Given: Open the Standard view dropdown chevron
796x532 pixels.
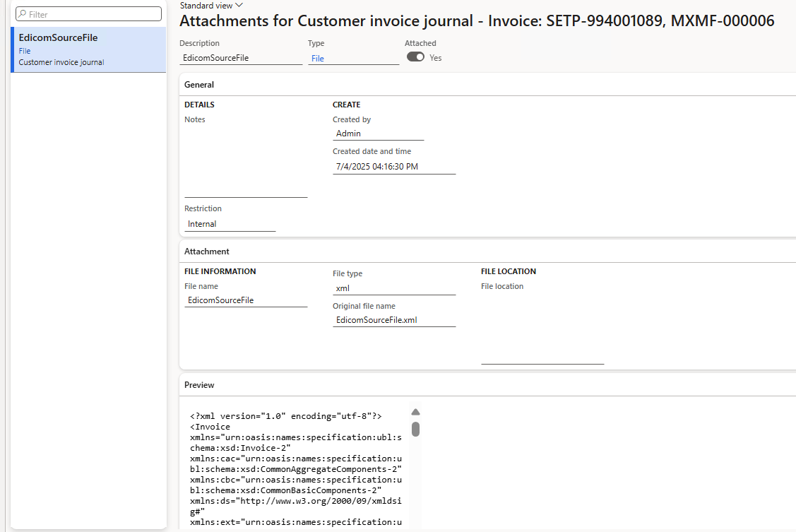Looking at the screenshot, I should point(239,5).
